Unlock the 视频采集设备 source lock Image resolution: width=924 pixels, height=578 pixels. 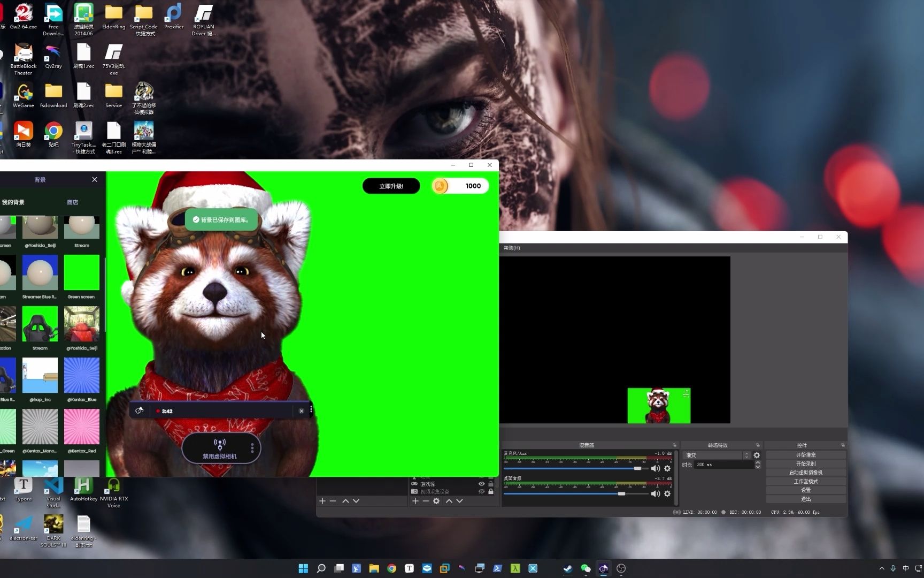490,491
